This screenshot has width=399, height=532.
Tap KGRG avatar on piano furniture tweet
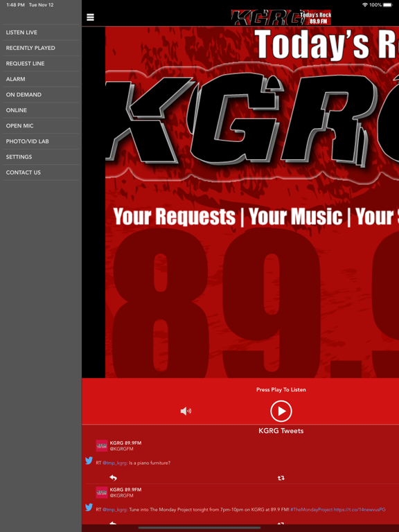click(x=102, y=445)
